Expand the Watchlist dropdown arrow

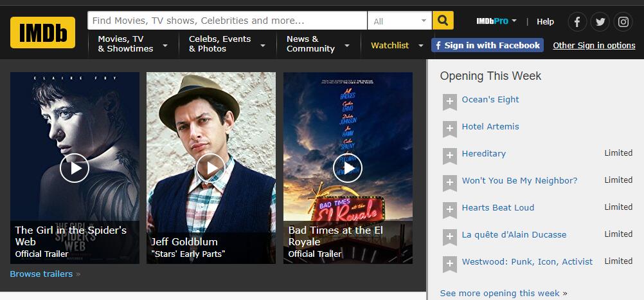point(420,46)
